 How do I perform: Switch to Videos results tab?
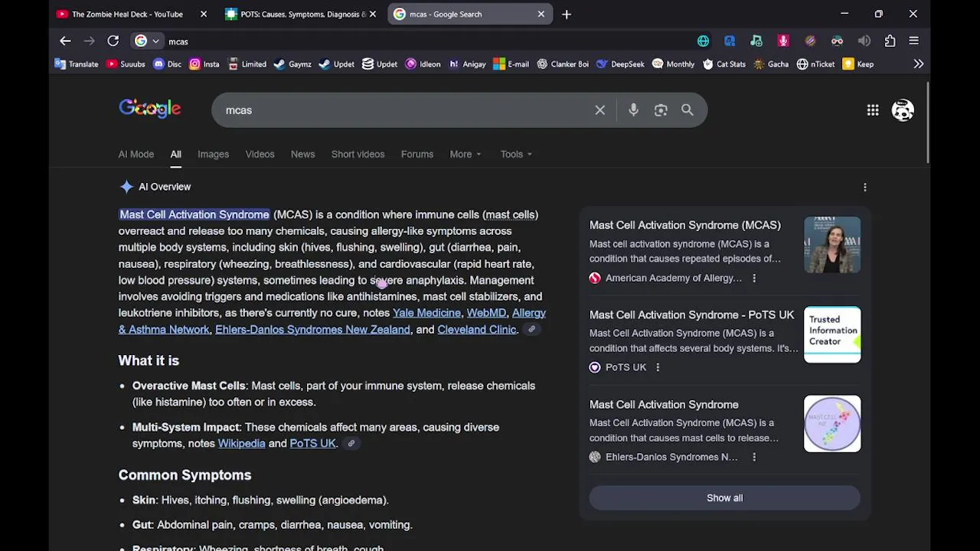coord(260,154)
